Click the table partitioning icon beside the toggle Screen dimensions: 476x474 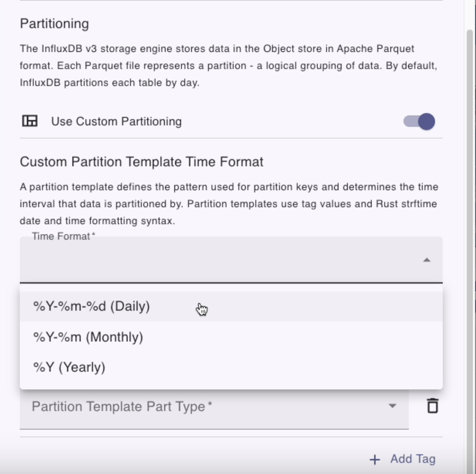click(x=30, y=121)
